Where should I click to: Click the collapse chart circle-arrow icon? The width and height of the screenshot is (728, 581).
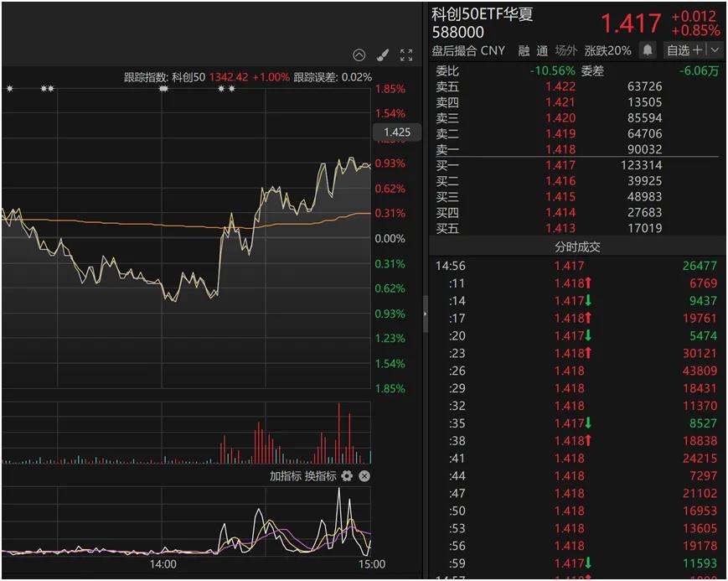click(359, 55)
